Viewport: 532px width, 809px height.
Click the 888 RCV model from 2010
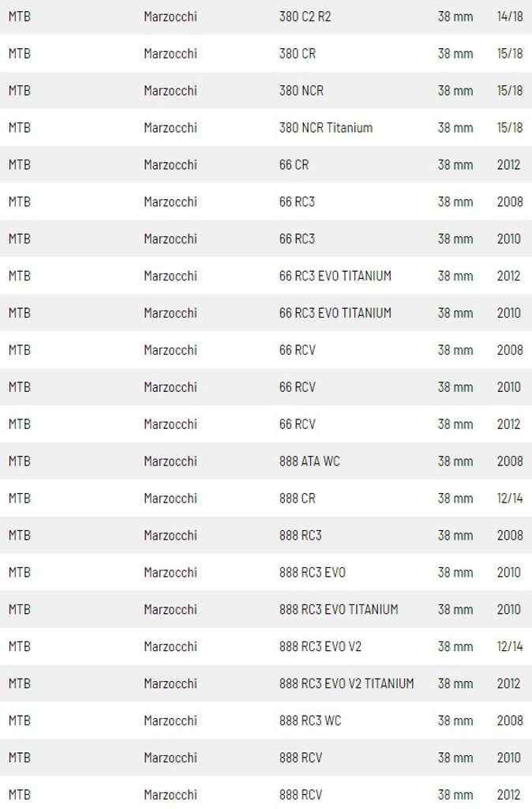click(x=301, y=758)
